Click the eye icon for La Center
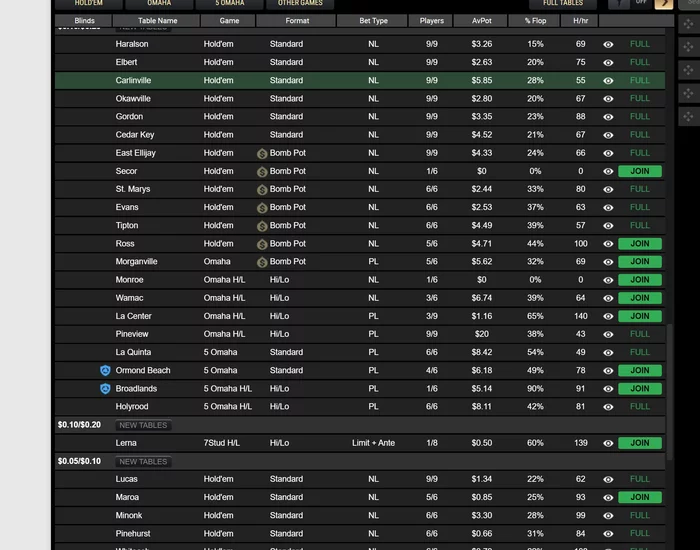 coord(608,316)
